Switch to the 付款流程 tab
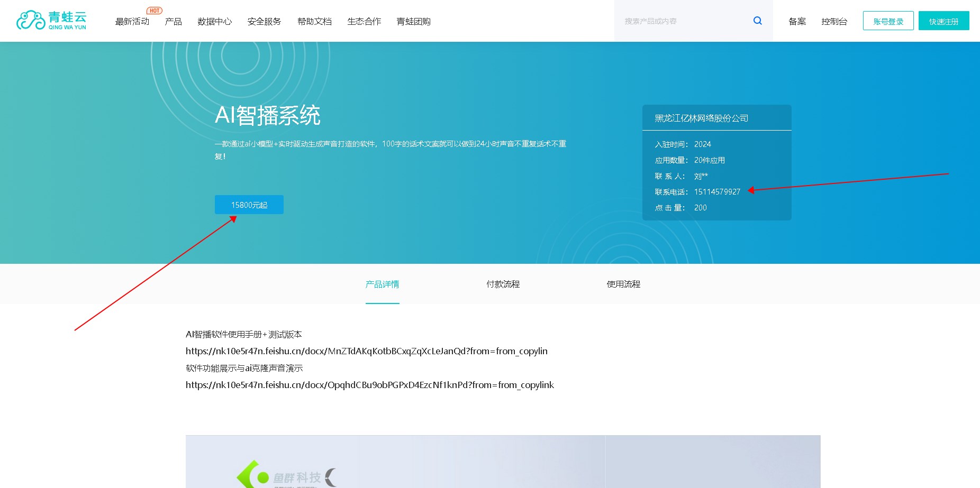The height and width of the screenshot is (488, 980). click(x=503, y=284)
